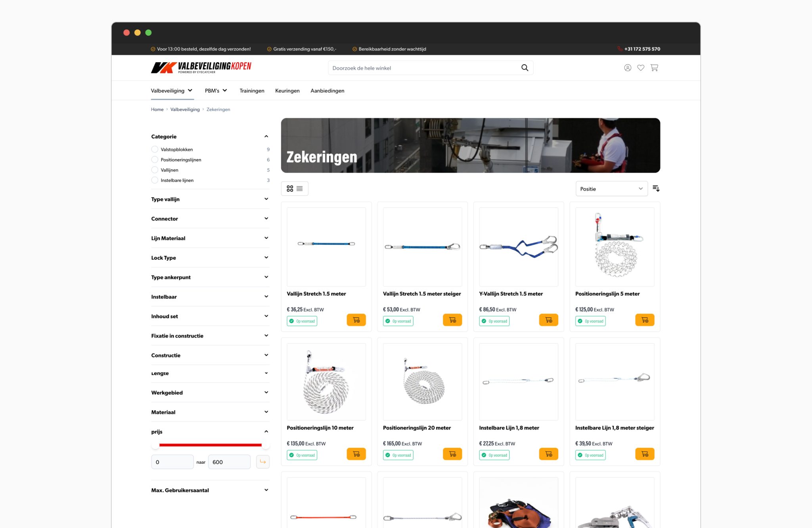812x528 pixels.
Task: Open the PBM's menu
Action: click(x=216, y=91)
